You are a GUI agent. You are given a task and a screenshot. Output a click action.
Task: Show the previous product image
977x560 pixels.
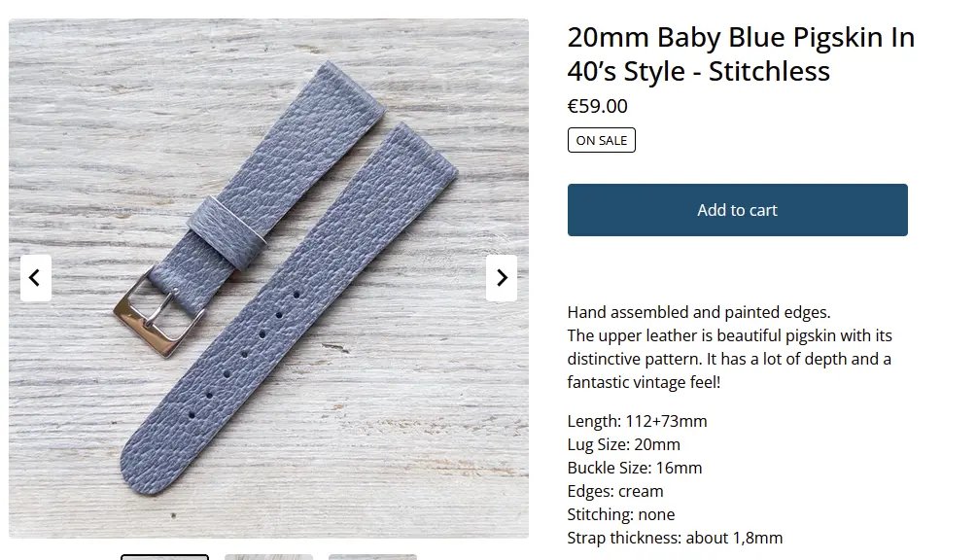(36, 278)
